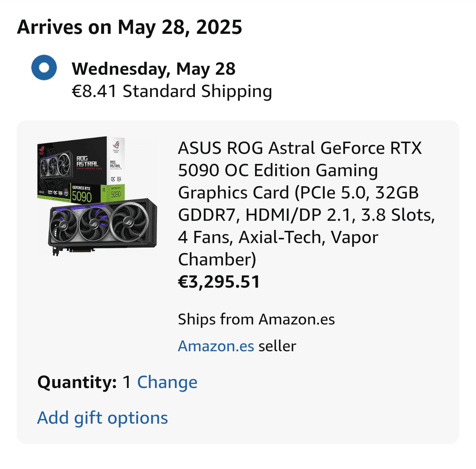
Task: Open the ASUS ROG Astral product thumbnail
Action: 97,196
